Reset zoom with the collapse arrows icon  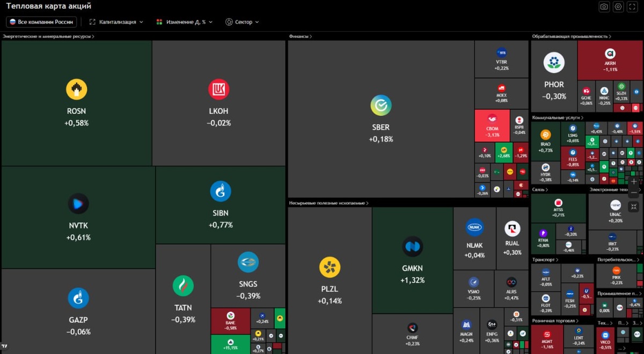coord(634,206)
